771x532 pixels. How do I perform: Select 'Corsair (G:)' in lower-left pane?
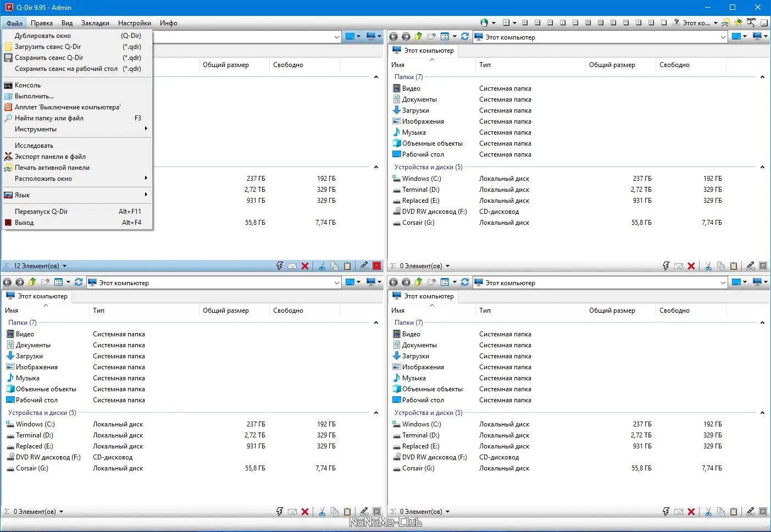(27, 468)
